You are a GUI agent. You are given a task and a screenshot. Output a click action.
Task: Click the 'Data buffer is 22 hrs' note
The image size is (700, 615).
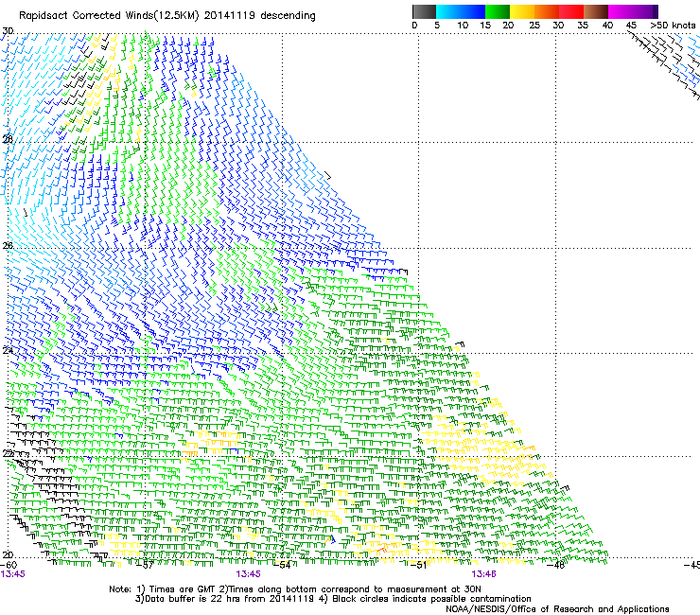pyautogui.click(x=333, y=599)
